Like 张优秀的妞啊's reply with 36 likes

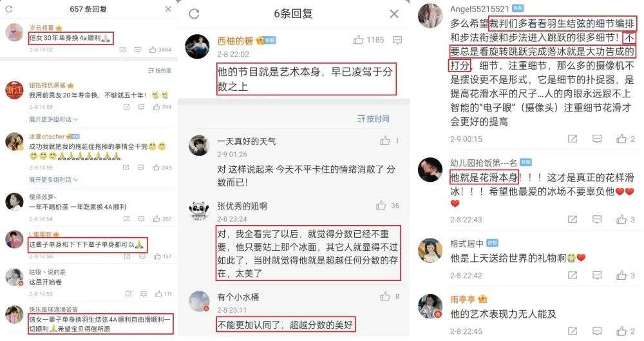tap(381, 205)
